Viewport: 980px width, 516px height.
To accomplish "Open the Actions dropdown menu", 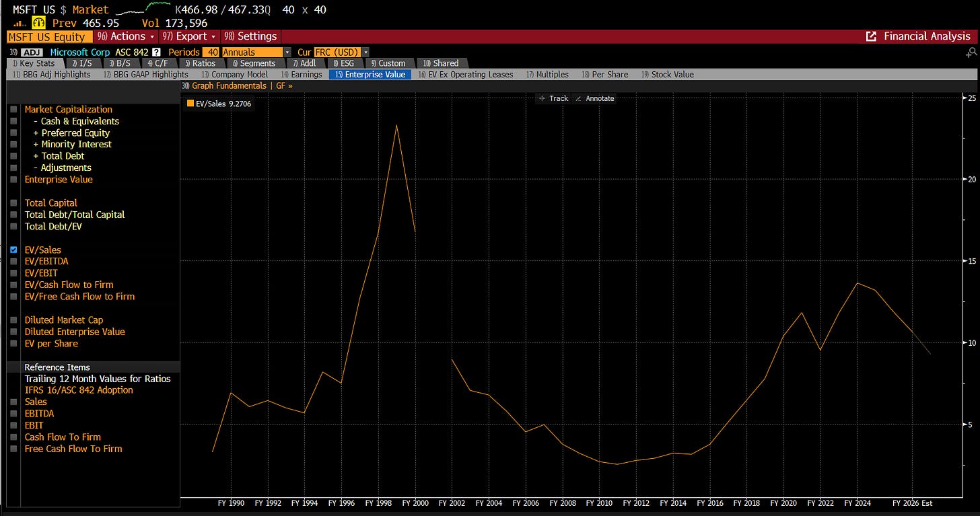I will 125,36.
